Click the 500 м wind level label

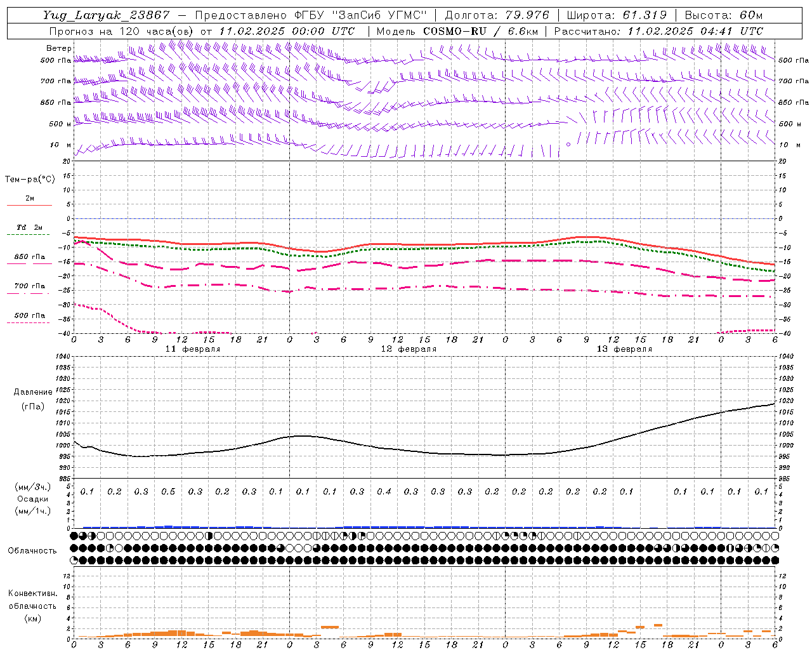(61, 124)
